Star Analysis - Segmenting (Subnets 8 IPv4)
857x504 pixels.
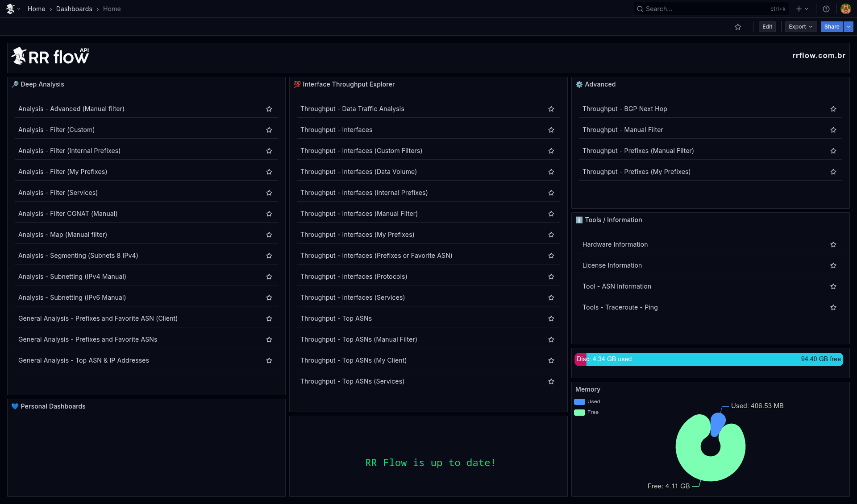(x=269, y=256)
